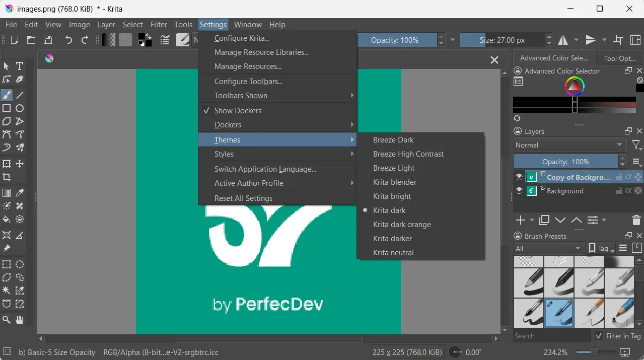Image resolution: width=644 pixels, height=360 pixels.
Task: Delete the selected layer with trash icon
Action: coord(636,220)
